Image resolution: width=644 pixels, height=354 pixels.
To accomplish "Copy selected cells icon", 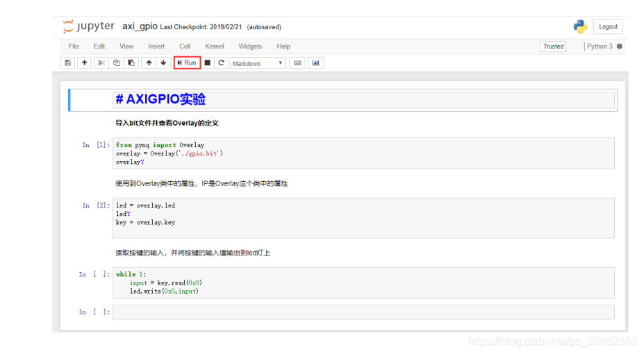I will tap(117, 62).
